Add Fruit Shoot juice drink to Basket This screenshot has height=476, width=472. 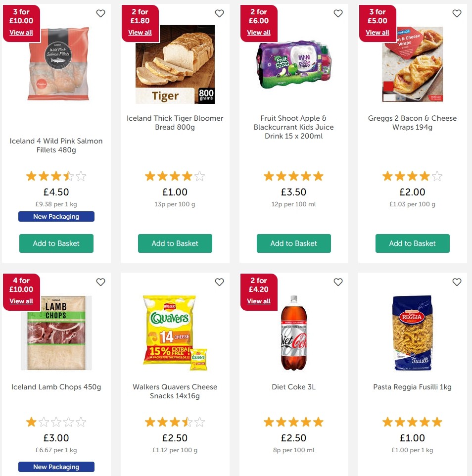(x=293, y=243)
